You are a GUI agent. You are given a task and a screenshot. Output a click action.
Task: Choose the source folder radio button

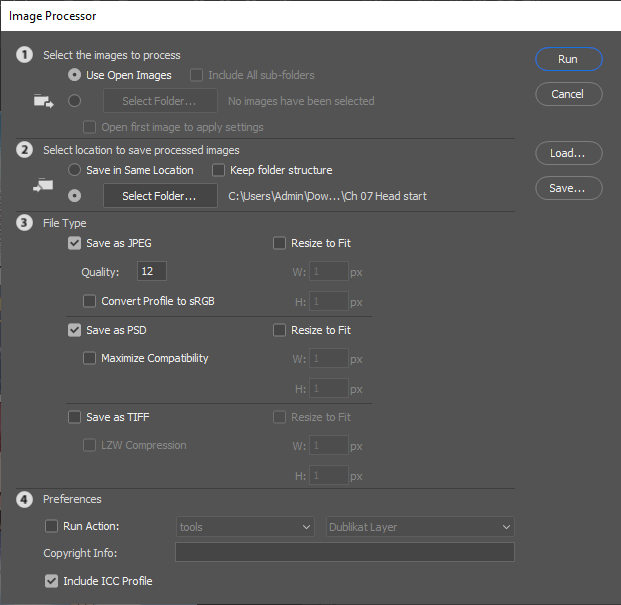click(74, 101)
